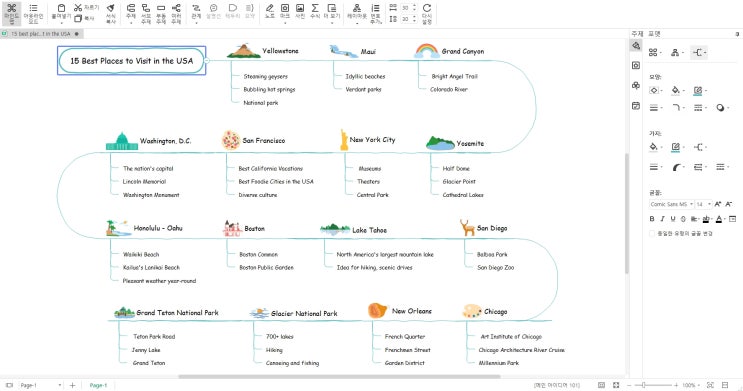Select the Page-1 sheet tab
Screen dimensions: 743x391
(x=98, y=385)
